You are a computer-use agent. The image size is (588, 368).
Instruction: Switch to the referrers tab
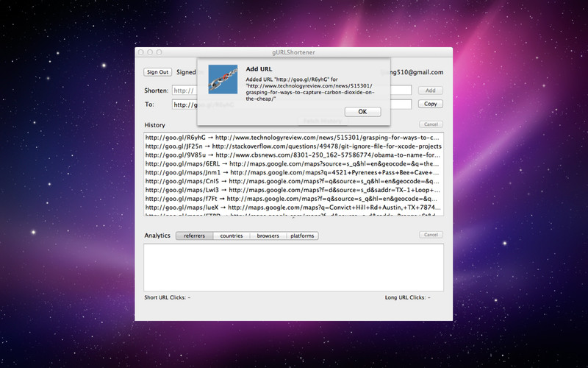(194, 236)
